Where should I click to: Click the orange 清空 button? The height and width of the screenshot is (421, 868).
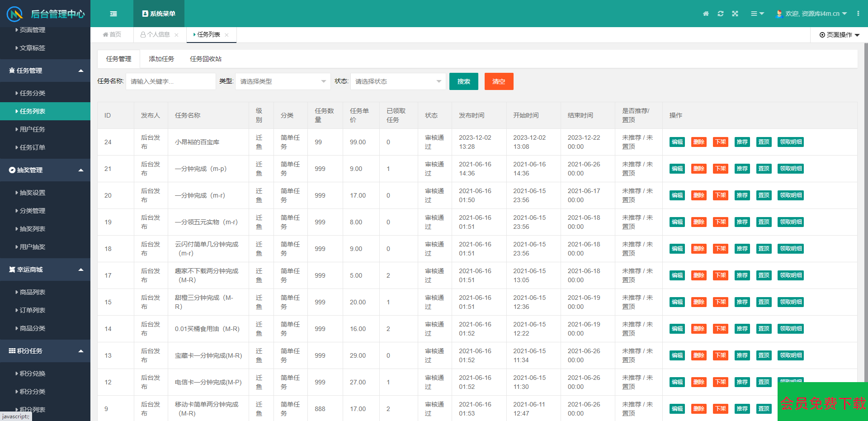coord(499,81)
